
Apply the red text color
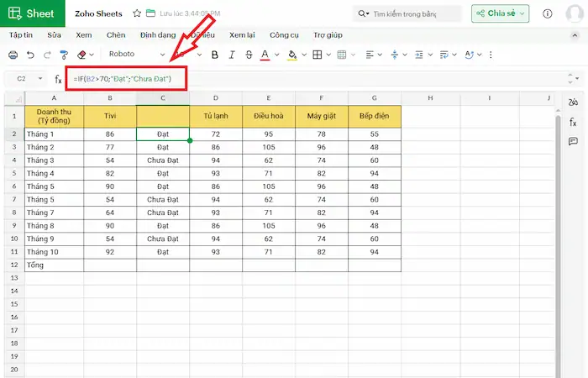(x=265, y=55)
